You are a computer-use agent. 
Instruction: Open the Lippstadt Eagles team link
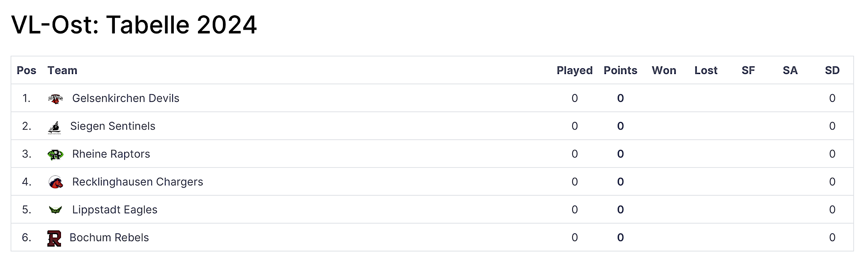[114, 210]
